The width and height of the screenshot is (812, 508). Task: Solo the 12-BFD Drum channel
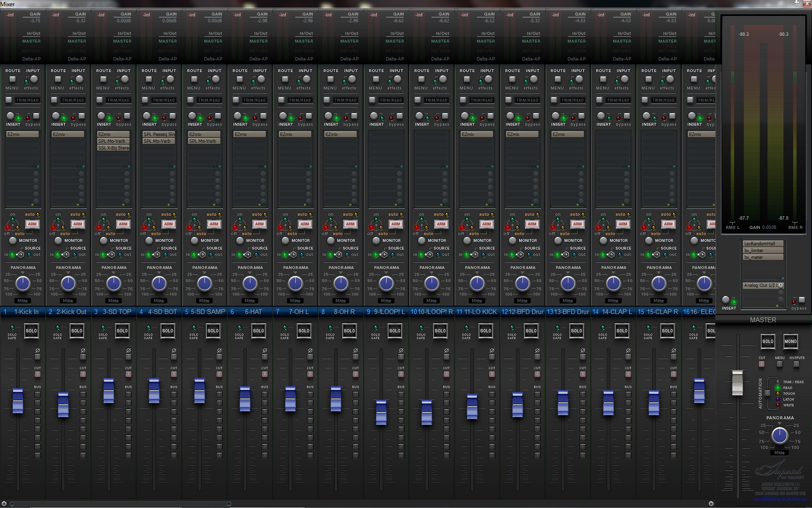[x=531, y=331]
